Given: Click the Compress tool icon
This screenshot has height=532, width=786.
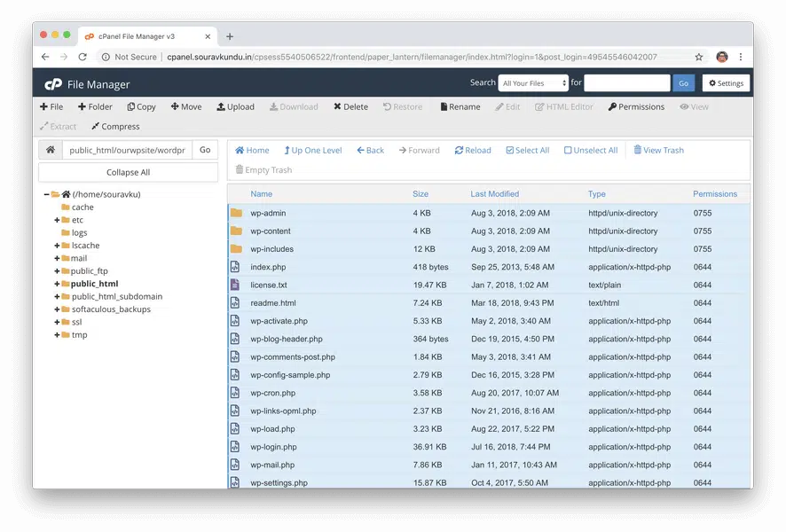Looking at the screenshot, I should tap(96, 127).
